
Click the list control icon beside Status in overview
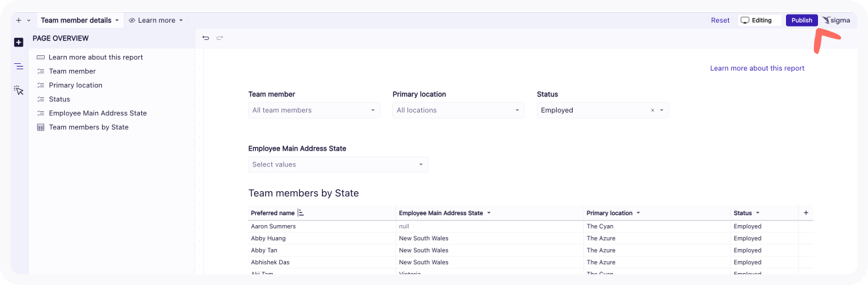tap(41, 99)
